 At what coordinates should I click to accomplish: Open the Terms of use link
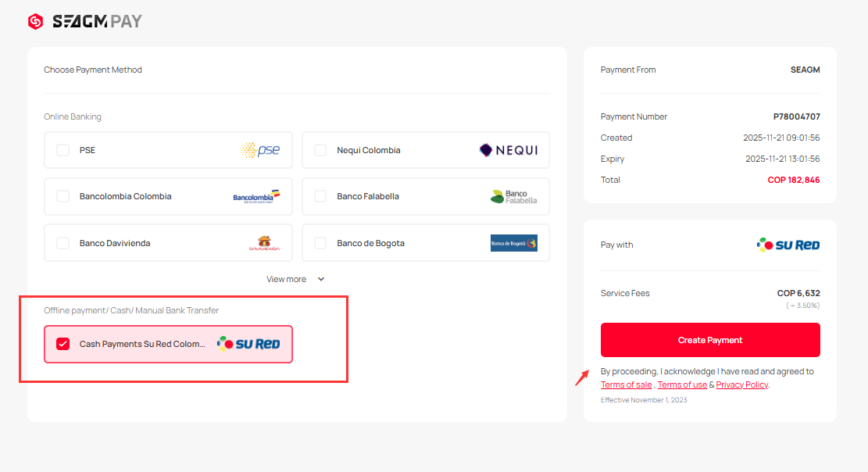682,384
